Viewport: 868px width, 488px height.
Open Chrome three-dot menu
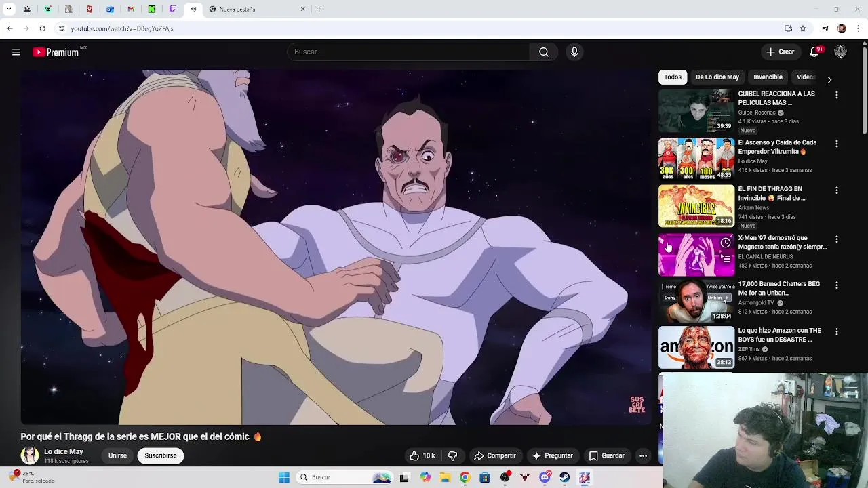coord(859,28)
